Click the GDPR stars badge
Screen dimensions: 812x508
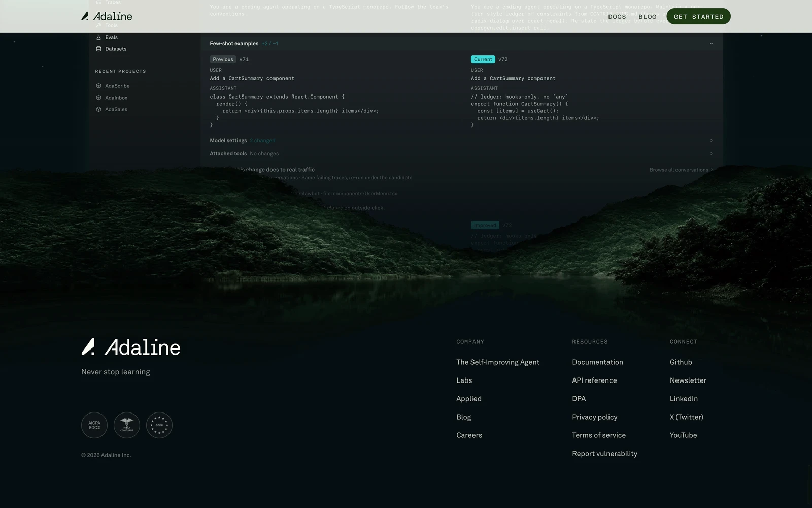click(x=159, y=425)
